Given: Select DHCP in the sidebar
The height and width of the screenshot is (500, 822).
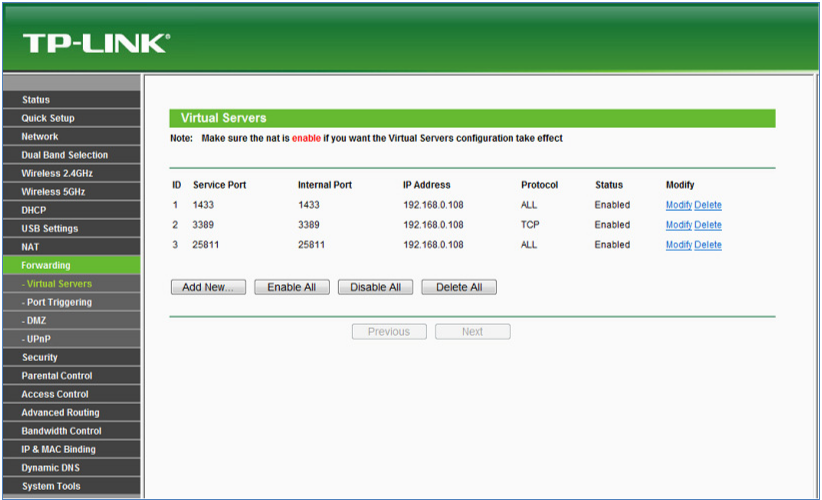Looking at the screenshot, I should click(x=72, y=210).
